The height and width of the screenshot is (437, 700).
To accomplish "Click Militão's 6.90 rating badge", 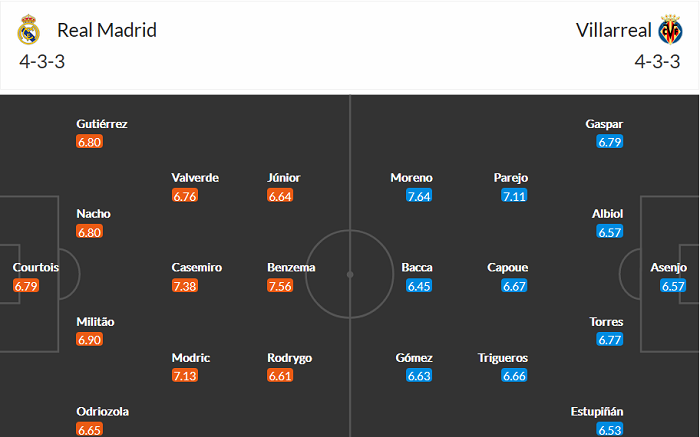I will (89, 340).
